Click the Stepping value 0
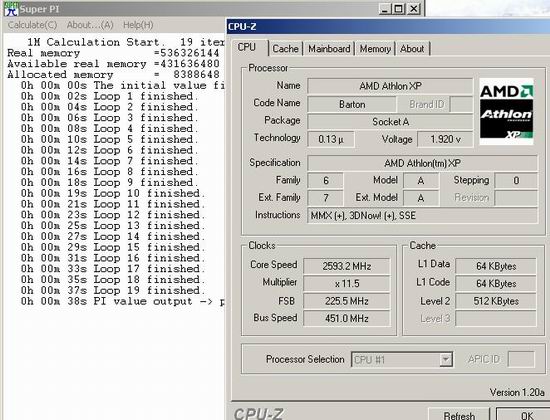The height and width of the screenshot is (420, 550). [x=516, y=180]
